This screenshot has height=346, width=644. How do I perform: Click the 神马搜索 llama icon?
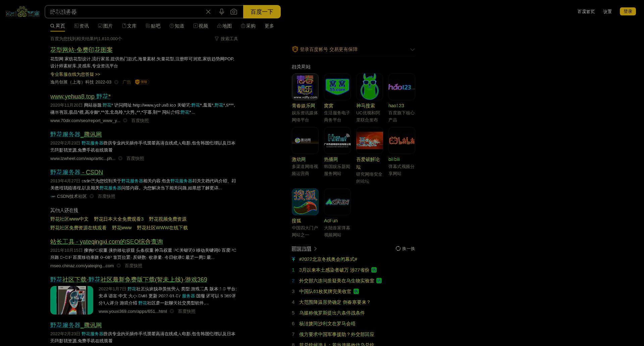[370, 87]
